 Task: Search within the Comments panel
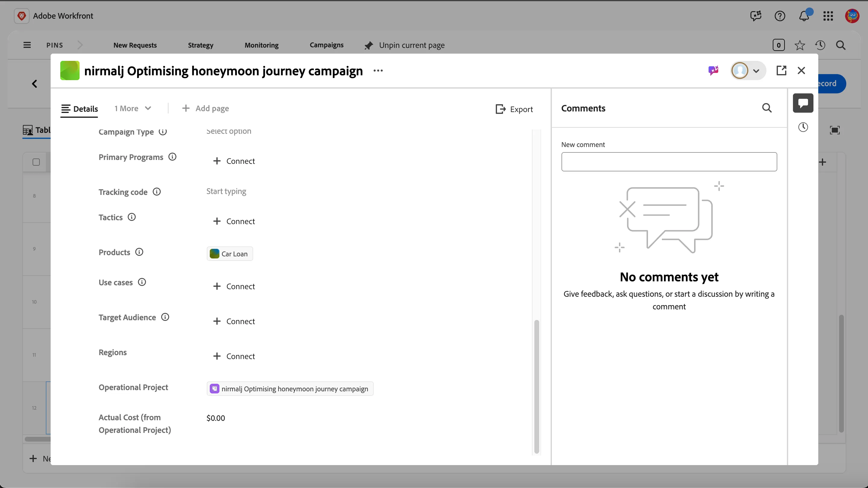click(766, 108)
